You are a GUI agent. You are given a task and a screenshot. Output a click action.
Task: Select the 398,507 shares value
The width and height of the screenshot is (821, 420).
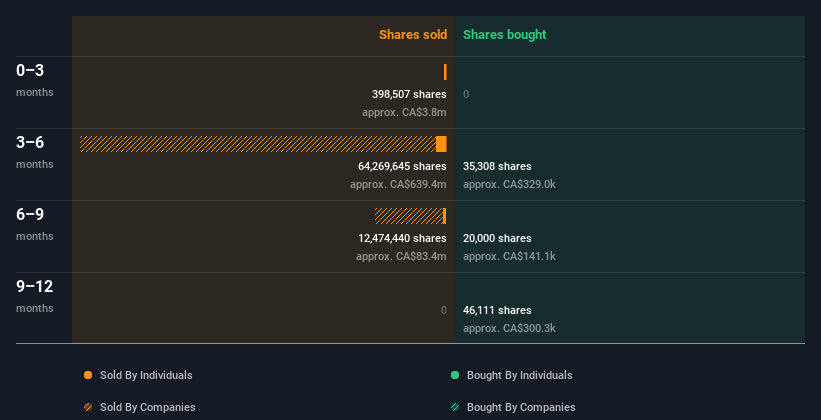tap(409, 94)
